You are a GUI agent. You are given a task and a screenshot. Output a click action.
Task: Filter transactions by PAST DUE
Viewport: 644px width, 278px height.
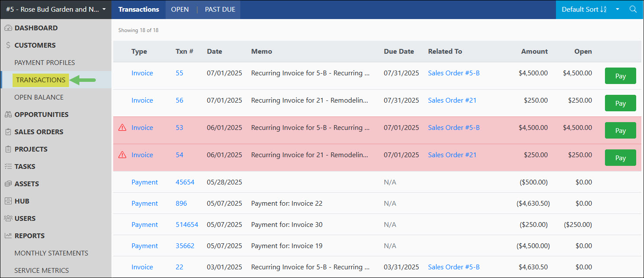(219, 9)
